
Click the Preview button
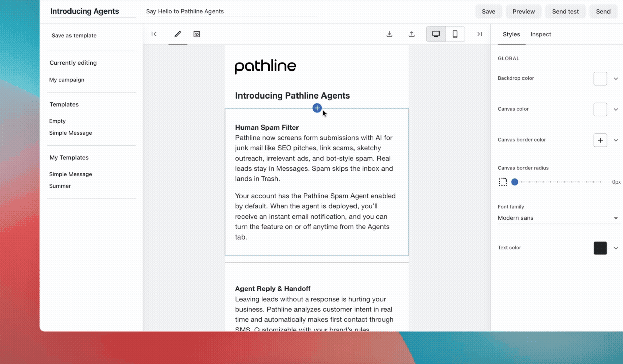coord(523,11)
